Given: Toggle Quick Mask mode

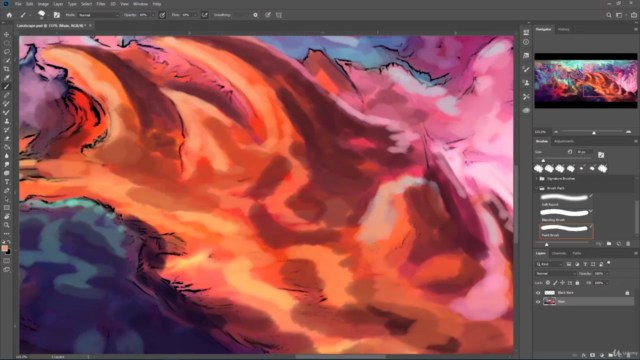Looking at the screenshot, I should pyautogui.click(x=7, y=261).
